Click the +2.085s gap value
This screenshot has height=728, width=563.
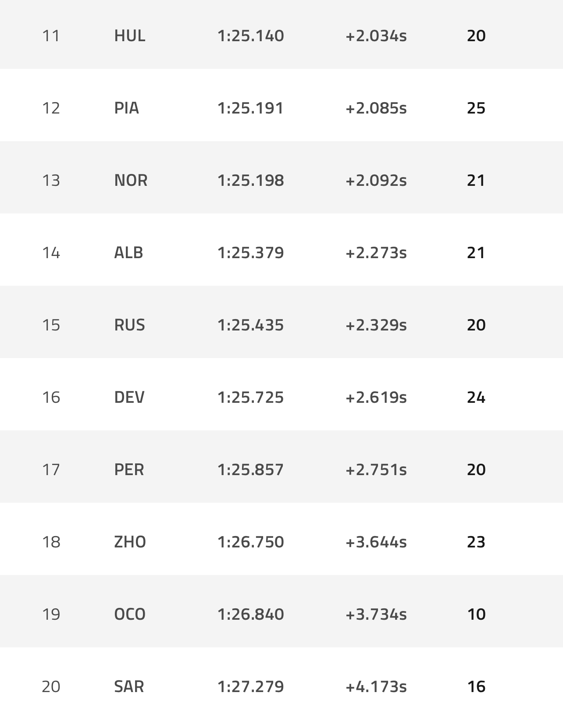(376, 108)
